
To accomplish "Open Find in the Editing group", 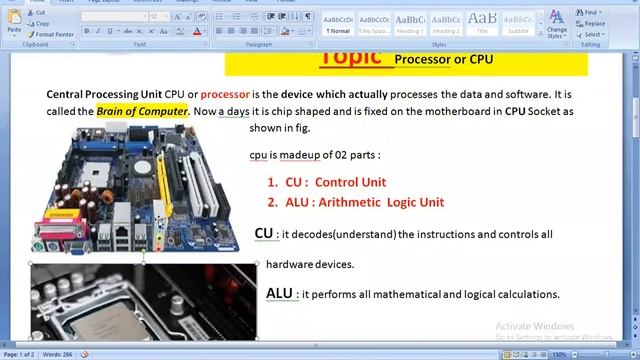I will coord(589,13).
